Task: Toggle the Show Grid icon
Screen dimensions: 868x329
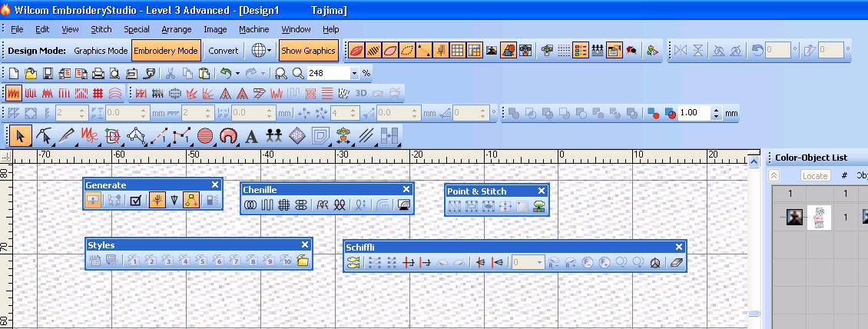Action: 457,51
